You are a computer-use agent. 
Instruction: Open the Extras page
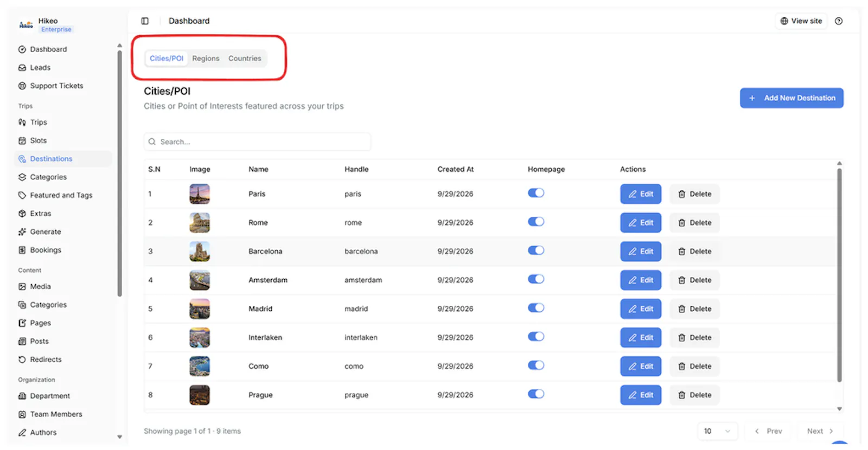(x=35, y=214)
